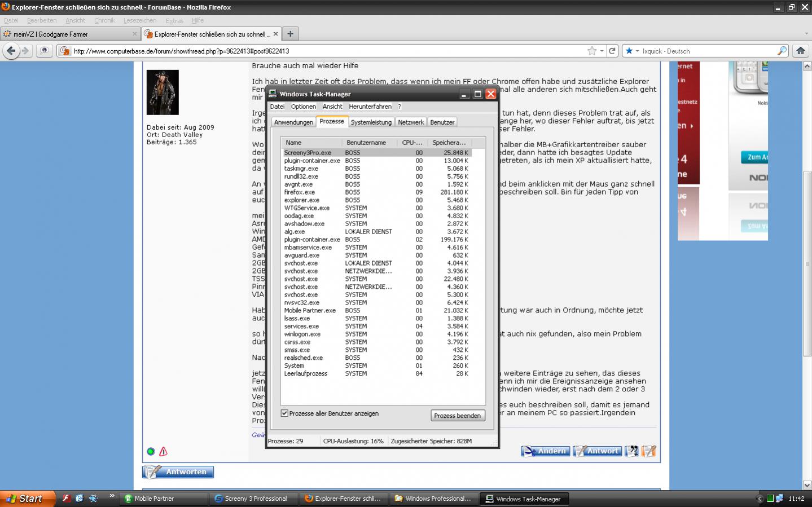Click the Flash icon in quick launch

coord(65,499)
